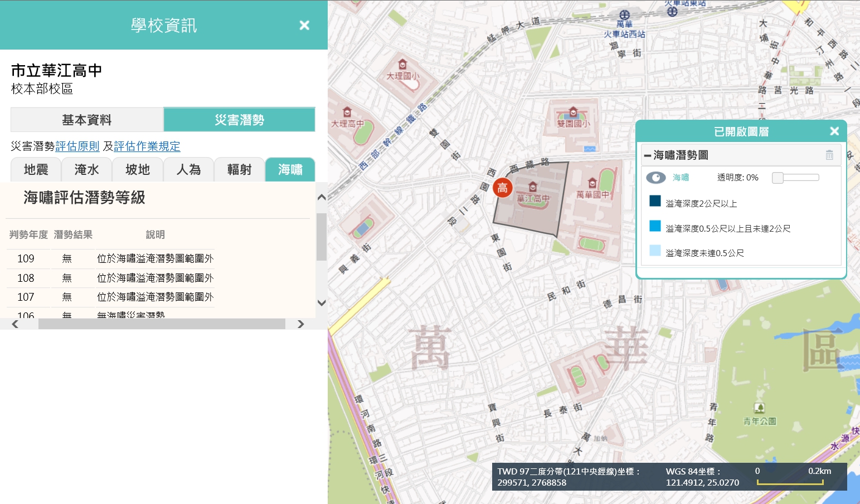Close the 已開啟圖層 layers panel
This screenshot has width=860, height=504.
(x=834, y=131)
